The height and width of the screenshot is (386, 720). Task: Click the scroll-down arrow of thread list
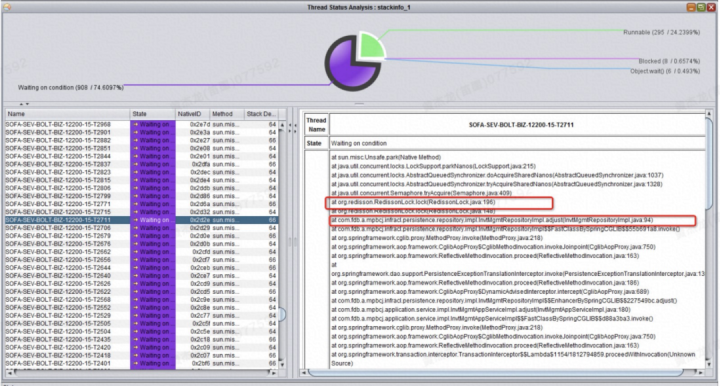pyautogui.click(x=282, y=364)
